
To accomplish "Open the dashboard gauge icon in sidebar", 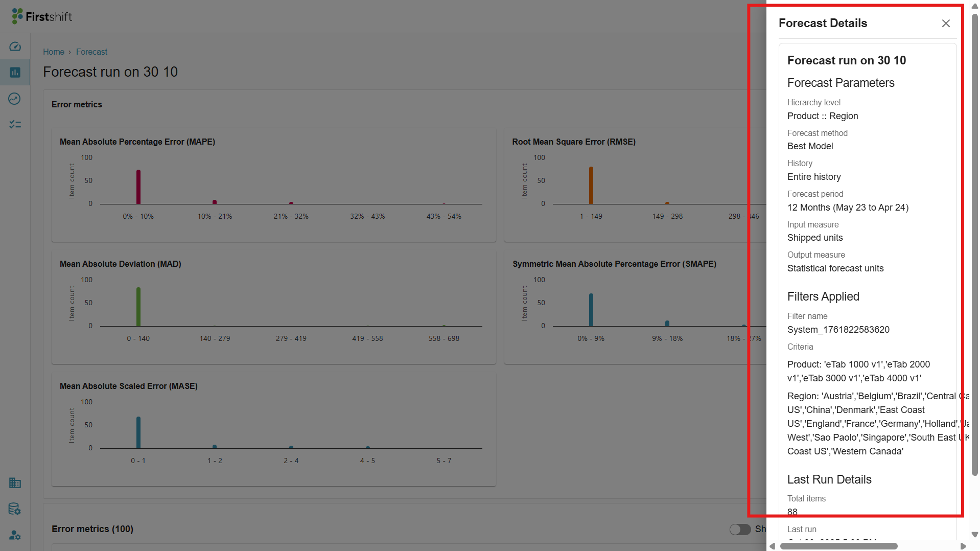I will 15,47.
